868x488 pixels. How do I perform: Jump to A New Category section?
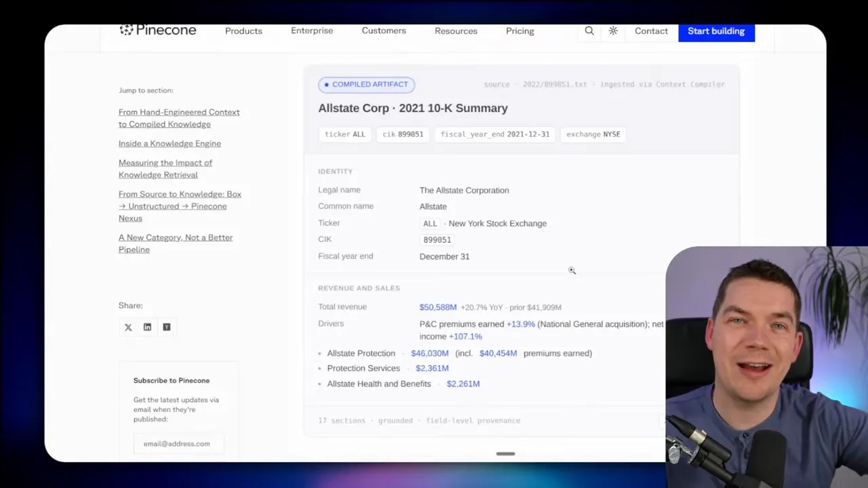(176, 243)
